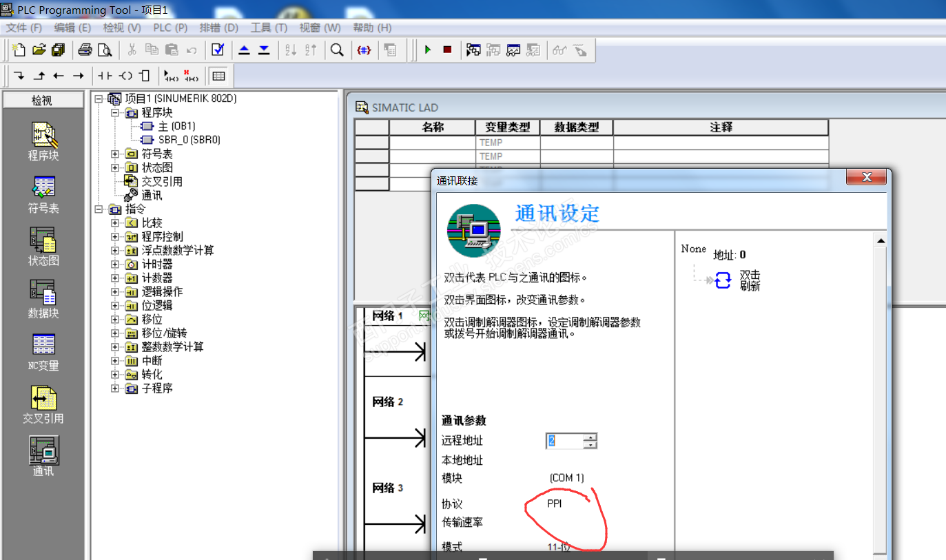Decrease 远程地址 with the down spinner
This screenshot has width=946, height=560.
(590, 445)
